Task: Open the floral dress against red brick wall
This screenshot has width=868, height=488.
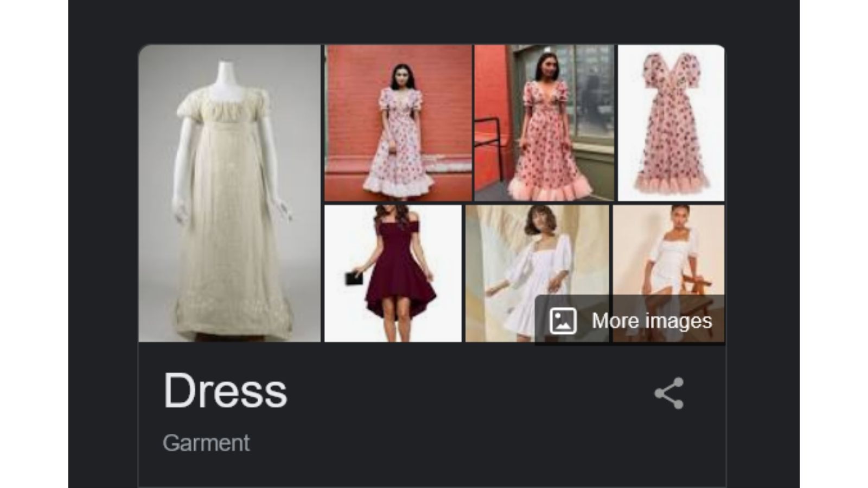Action: pos(398,123)
